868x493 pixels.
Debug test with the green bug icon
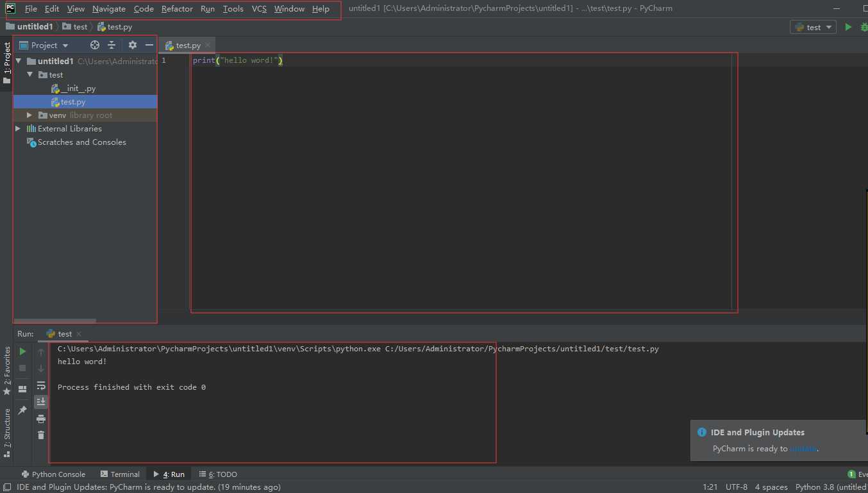864,27
